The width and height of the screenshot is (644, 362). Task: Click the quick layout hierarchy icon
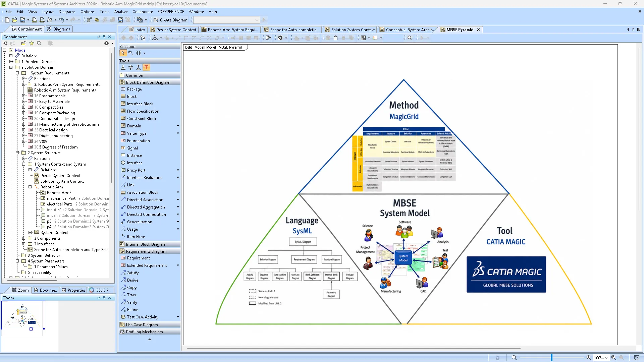pyautogui.click(x=155, y=38)
